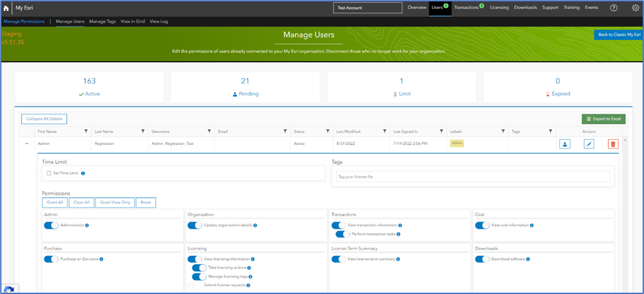Click the Grant View Only button
Screen dimensions: 644x294
(x=115, y=202)
